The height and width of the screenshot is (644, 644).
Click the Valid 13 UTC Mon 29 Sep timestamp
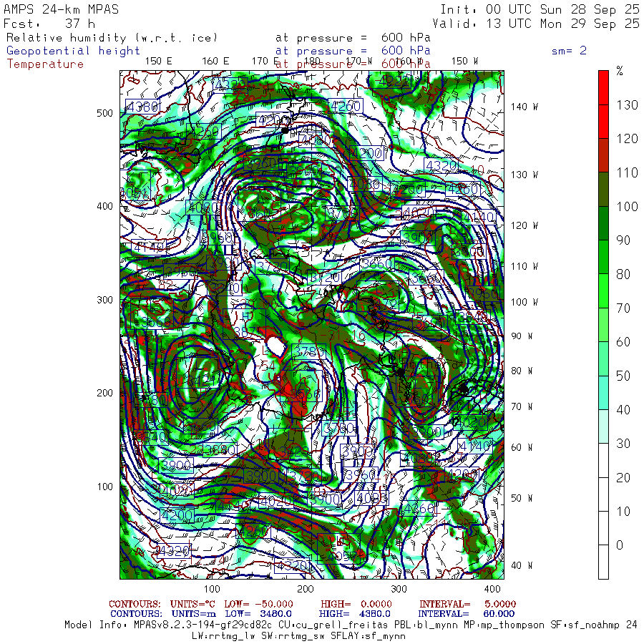click(540, 23)
